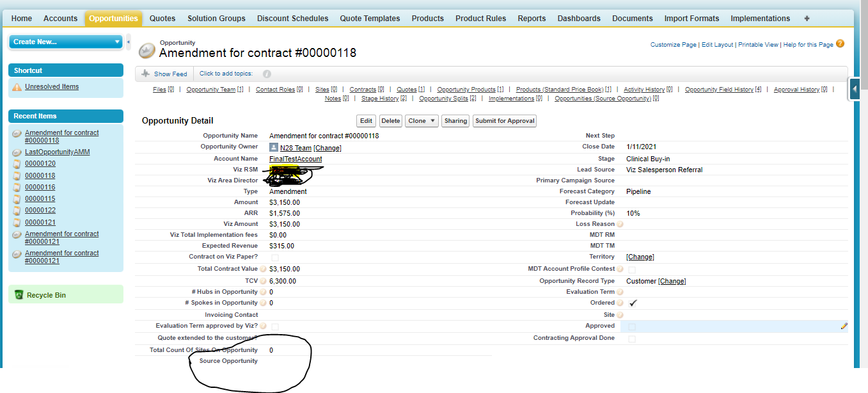Toggle Evaluation Term approved by Viz? checkbox
The width and height of the screenshot is (868, 393).
[x=275, y=326]
